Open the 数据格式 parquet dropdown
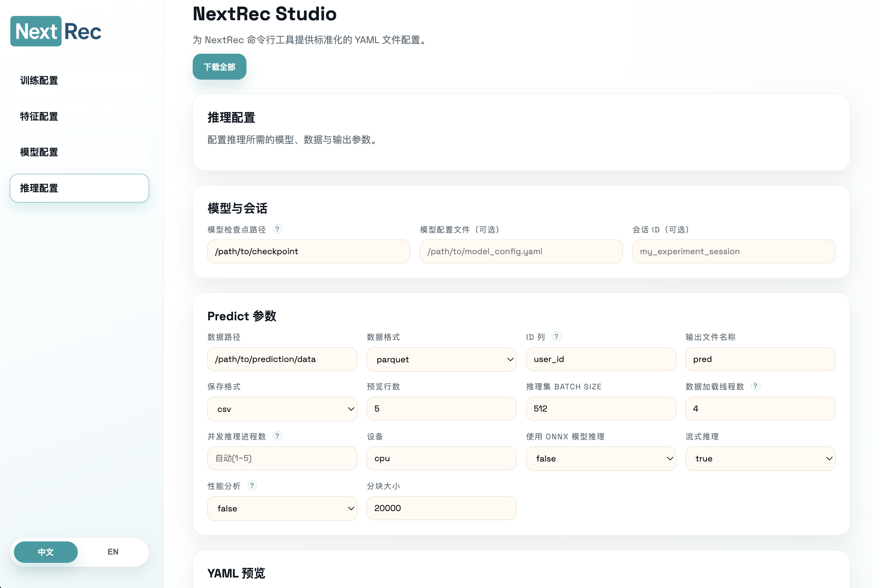873x588 pixels. (x=441, y=359)
